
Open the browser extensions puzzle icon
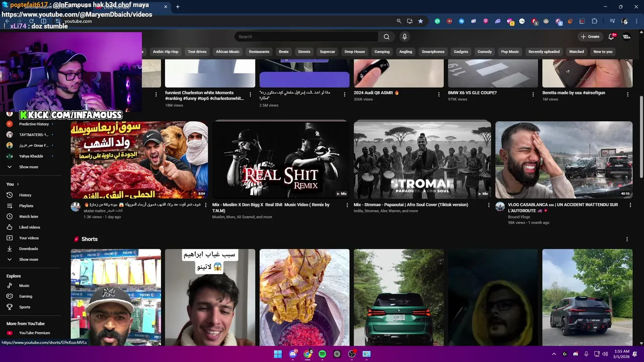click(595, 21)
